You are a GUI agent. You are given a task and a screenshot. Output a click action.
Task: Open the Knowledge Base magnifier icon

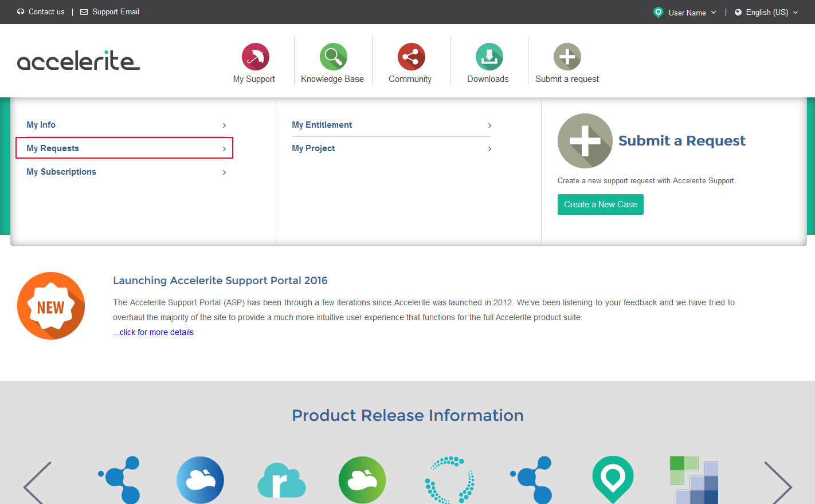click(x=334, y=57)
